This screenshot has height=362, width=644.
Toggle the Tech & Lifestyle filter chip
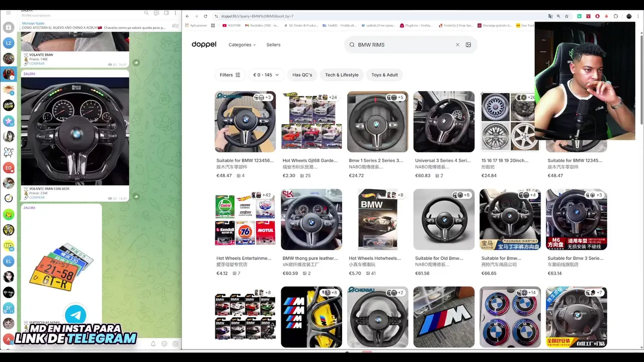(342, 75)
